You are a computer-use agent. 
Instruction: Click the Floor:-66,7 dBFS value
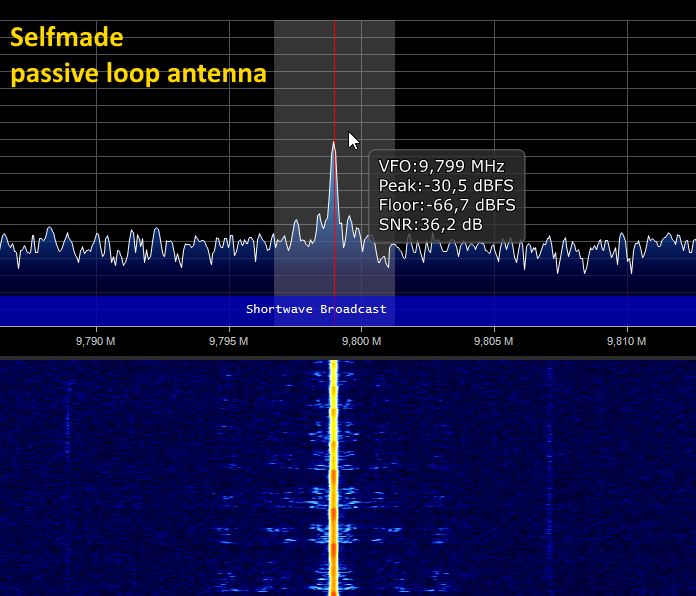coord(447,205)
